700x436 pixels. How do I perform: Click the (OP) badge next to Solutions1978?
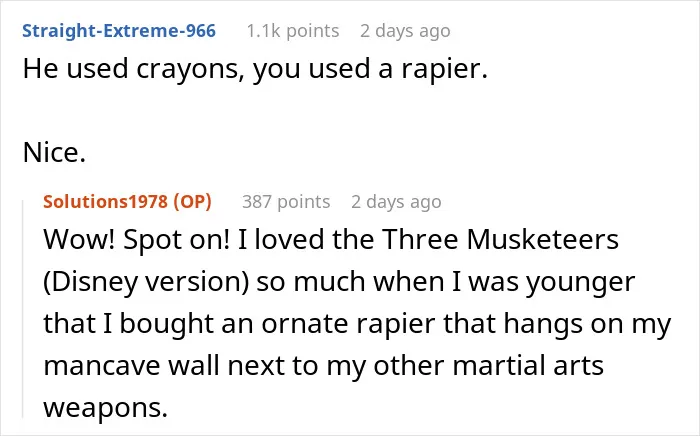tap(192, 202)
